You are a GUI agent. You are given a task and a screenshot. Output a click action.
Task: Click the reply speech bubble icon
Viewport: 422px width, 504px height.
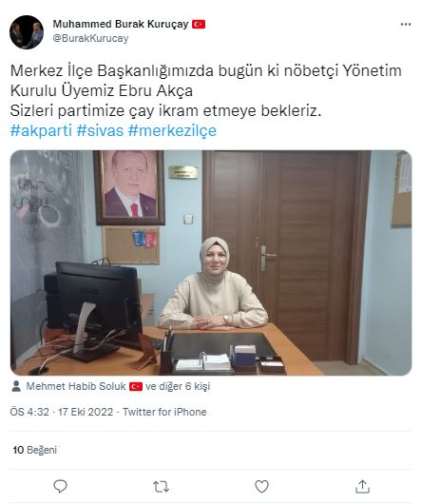click(x=60, y=486)
